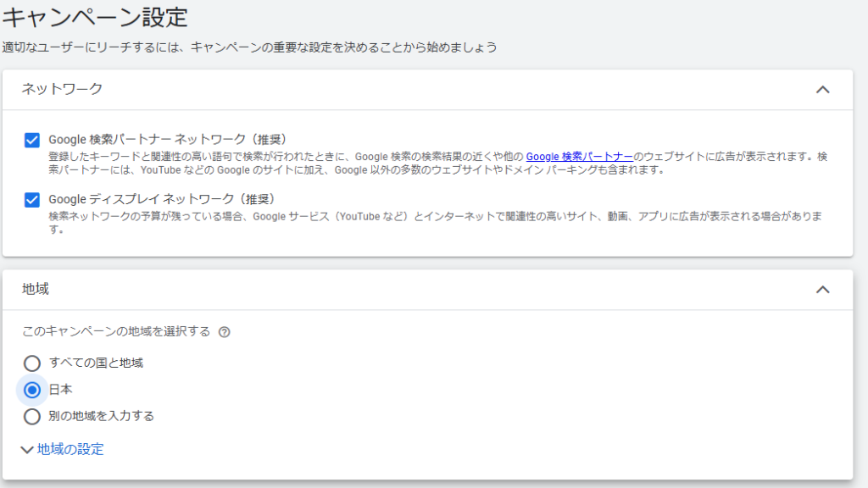868x488 pixels.
Task: Click the Google 検索パートナー ネットワーク（推奨） label
Action: 167,140
